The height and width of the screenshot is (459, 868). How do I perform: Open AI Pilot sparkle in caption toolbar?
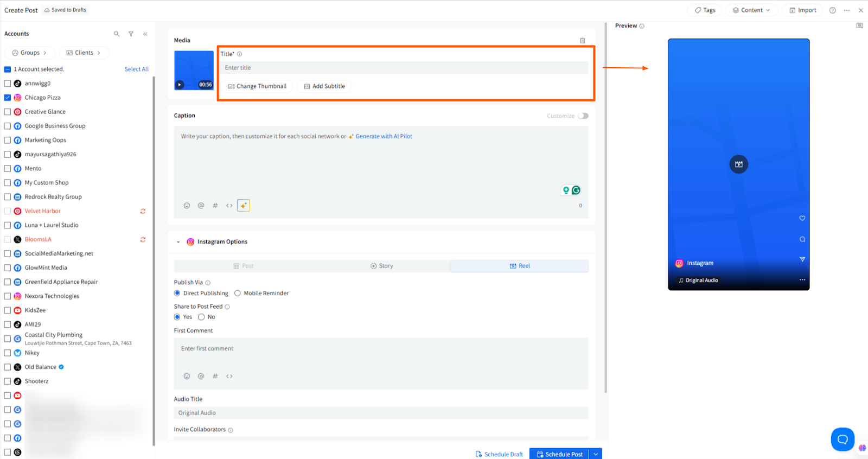coord(244,206)
